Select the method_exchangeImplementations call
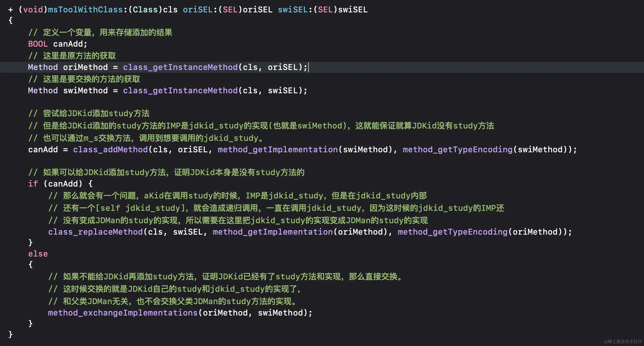This screenshot has height=346, width=644. point(122,312)
